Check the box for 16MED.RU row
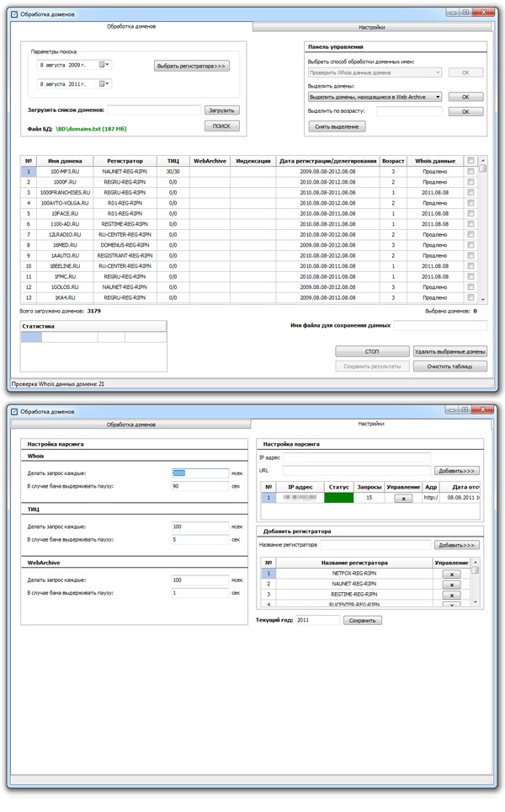 [470, 245]
